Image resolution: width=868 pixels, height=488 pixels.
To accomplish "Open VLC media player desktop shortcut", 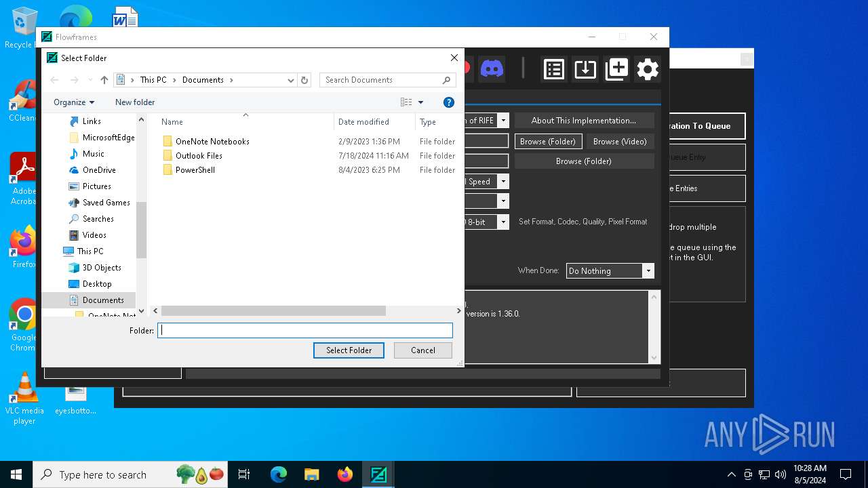I will point(24,399).
